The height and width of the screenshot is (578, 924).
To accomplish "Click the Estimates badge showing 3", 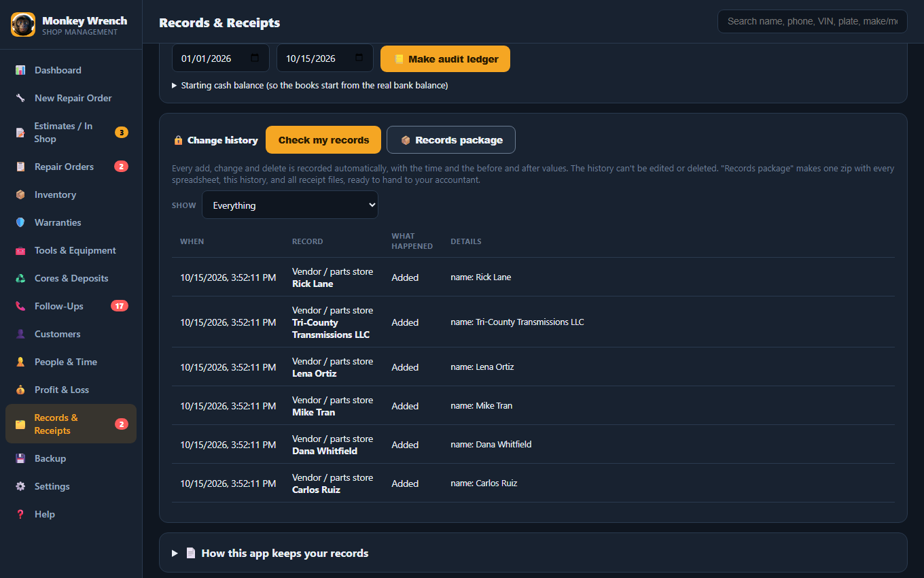I will pos(122,133).
